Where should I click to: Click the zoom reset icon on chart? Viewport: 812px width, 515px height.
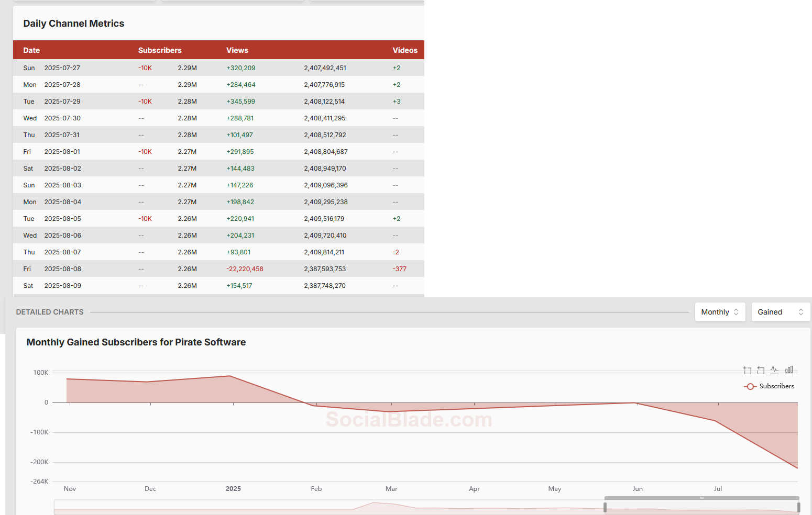coord(761,371)
